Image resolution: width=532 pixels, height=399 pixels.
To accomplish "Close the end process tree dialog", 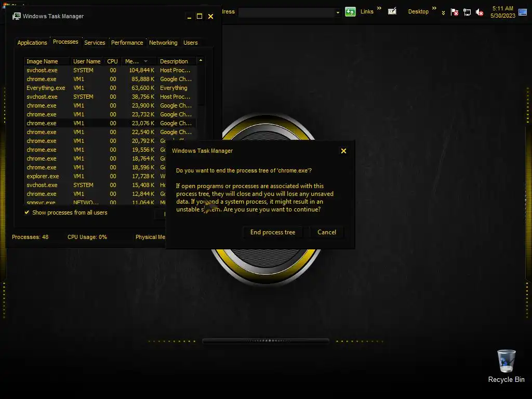I will tap(343, 151).
